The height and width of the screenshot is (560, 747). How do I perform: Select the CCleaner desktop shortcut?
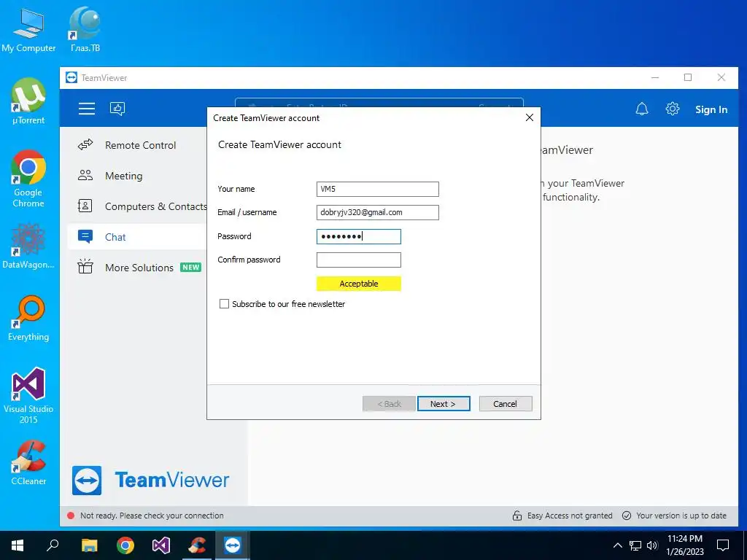coord(28,462)
